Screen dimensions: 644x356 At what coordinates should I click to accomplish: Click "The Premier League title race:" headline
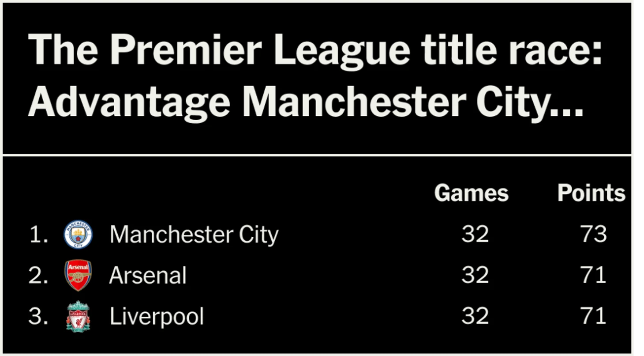315,49
